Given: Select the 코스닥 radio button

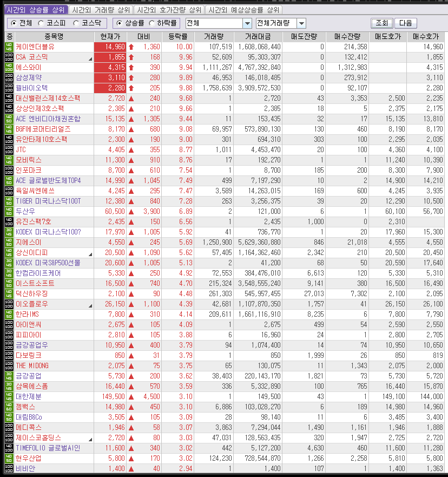Looking at the screenshot, I should pyautogui.click(x=76, y=23).
